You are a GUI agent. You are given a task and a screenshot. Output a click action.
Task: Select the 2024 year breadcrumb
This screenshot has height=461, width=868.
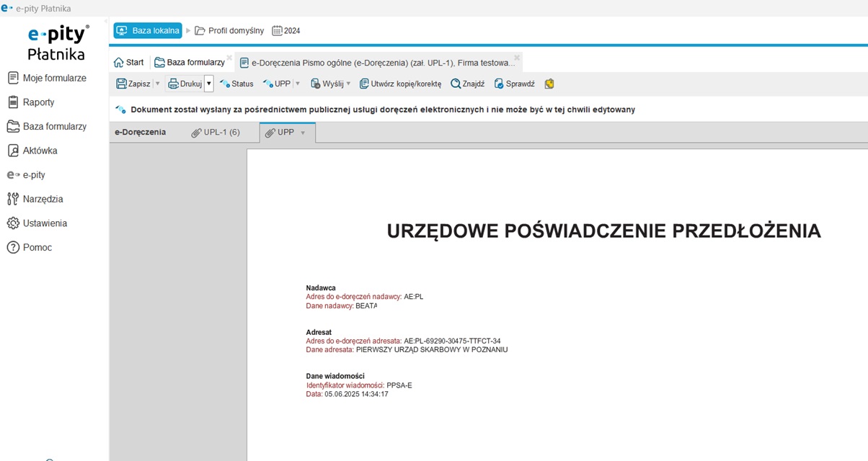[x=286, y=31]
